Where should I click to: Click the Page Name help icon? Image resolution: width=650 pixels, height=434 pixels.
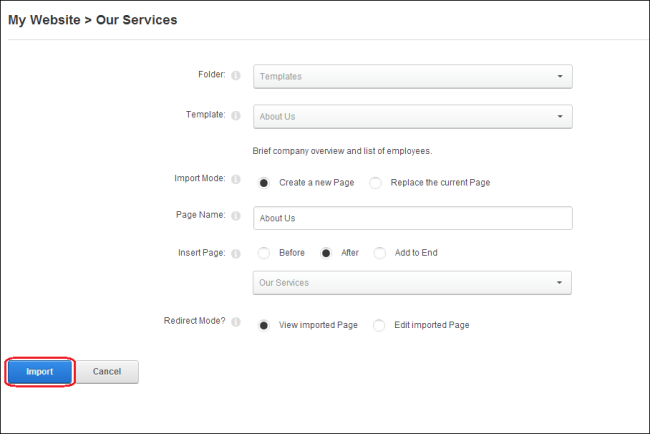click(x=236, y=216)
